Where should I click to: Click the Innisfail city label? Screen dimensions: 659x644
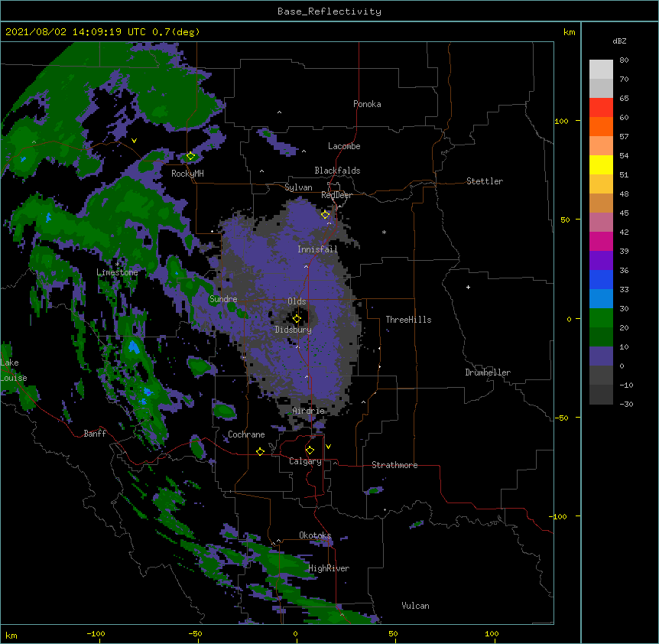(317, 249)
